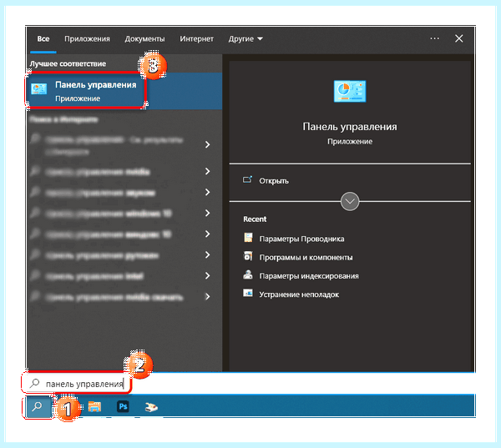Expand more actions with the round chevron
The image size is (501, 448).
point(350,202)
